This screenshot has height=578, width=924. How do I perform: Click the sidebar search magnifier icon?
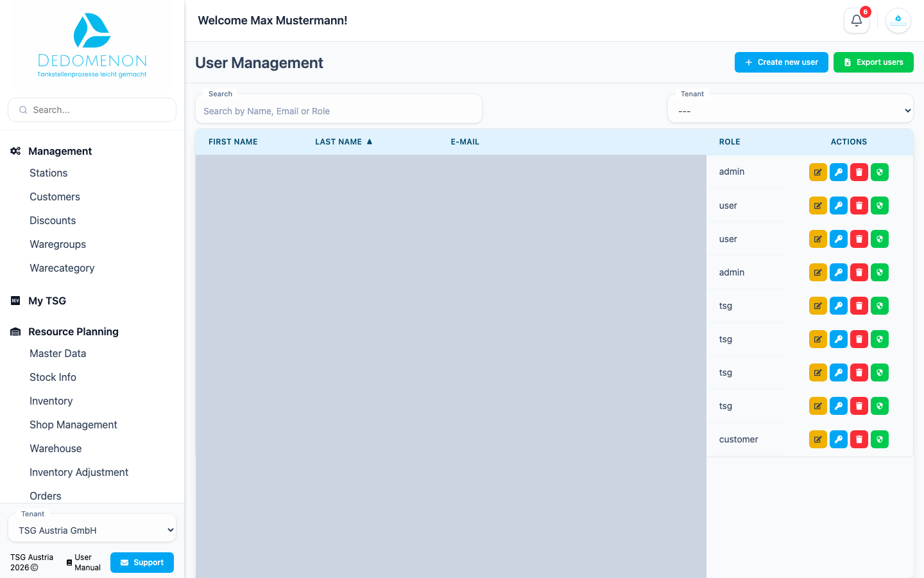pyautogui.click(x=23, y=110)
